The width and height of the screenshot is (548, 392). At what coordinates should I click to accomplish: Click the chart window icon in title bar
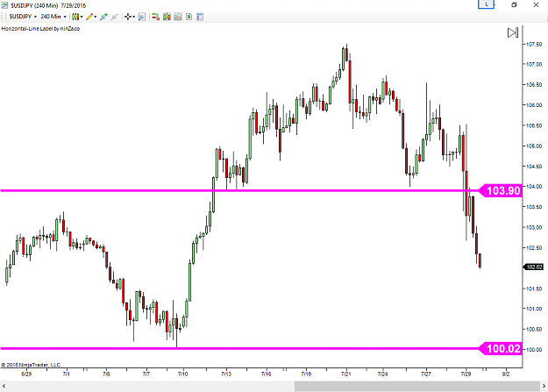tap(4, 5)
